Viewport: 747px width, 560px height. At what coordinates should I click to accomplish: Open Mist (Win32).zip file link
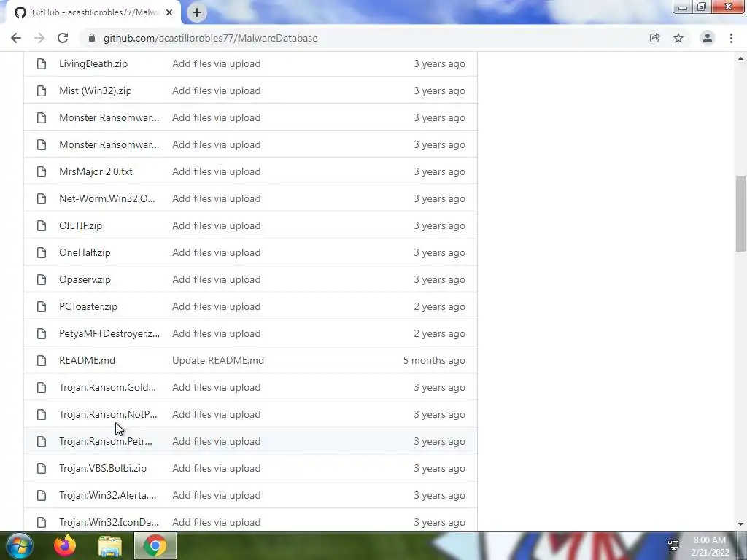96,90
